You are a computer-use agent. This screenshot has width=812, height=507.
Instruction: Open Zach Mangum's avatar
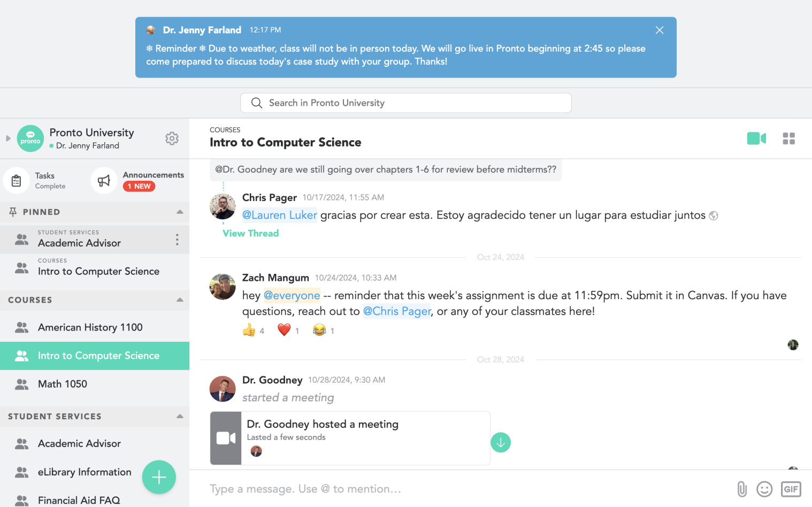(223, 287)
